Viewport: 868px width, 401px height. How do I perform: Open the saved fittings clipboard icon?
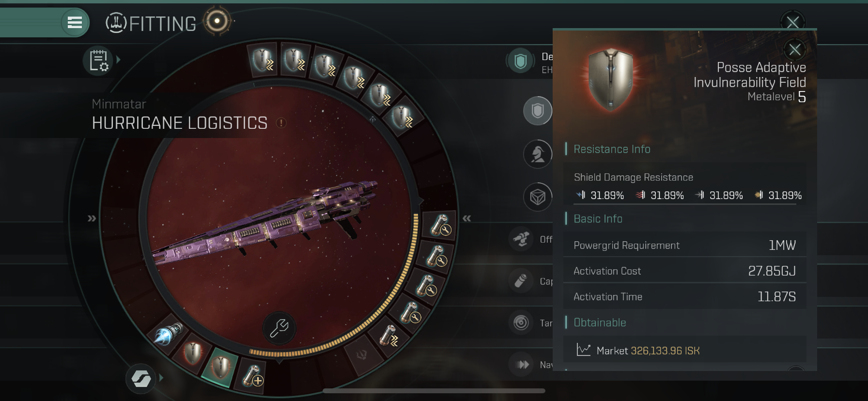(x=98, y=61)
